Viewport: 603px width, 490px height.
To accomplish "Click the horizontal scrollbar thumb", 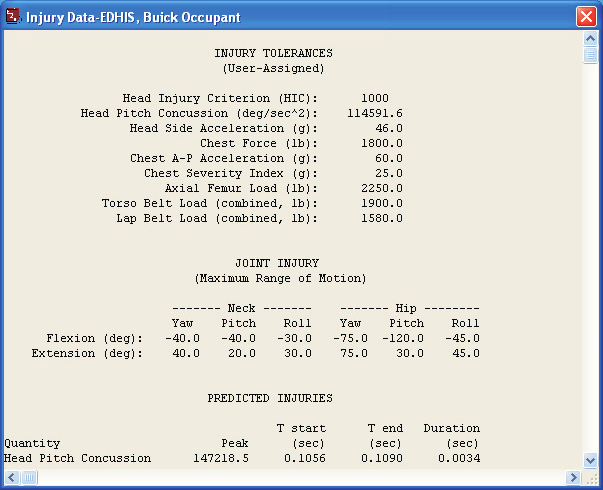I will tap(29, 478).
